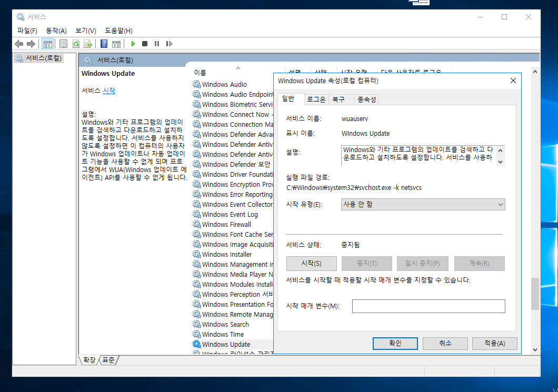Select Windows Driver Foundation row
558x392 pixels.
coord(233,174)
